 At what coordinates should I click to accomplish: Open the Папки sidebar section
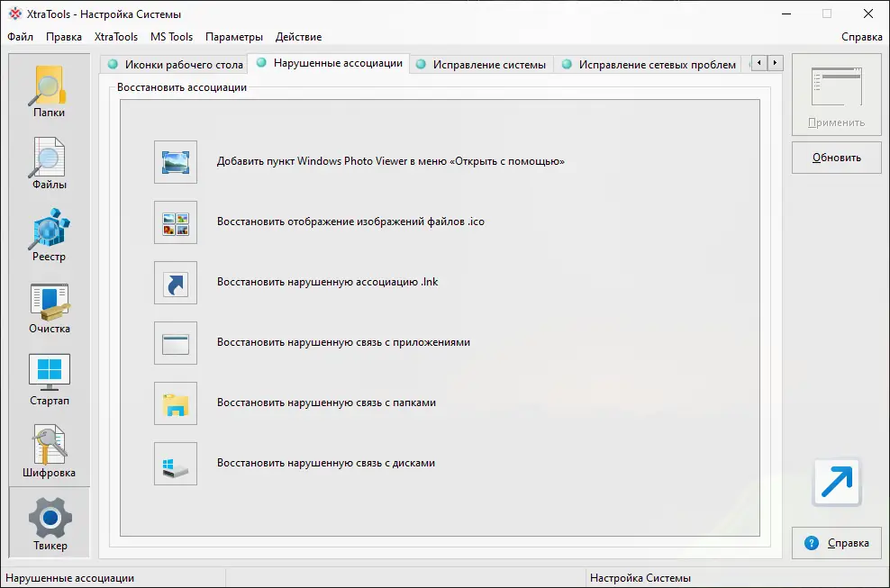(x=49, y=91)
